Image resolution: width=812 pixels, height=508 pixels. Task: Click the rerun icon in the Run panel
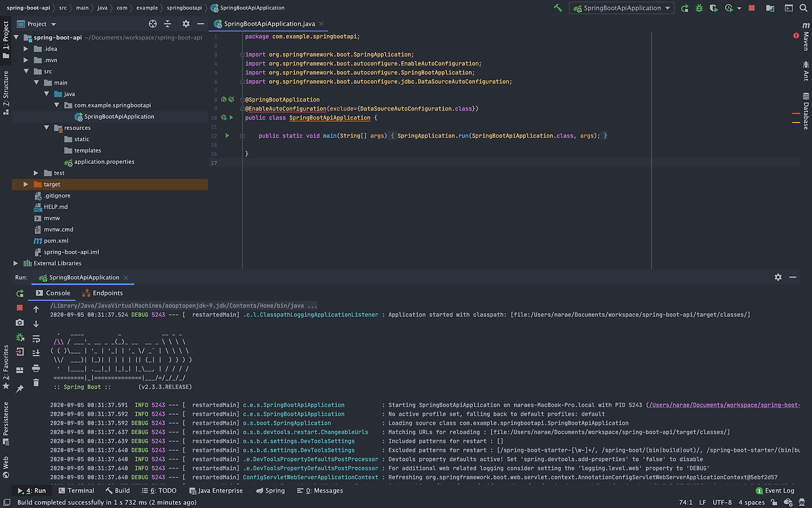click(20, 293)
